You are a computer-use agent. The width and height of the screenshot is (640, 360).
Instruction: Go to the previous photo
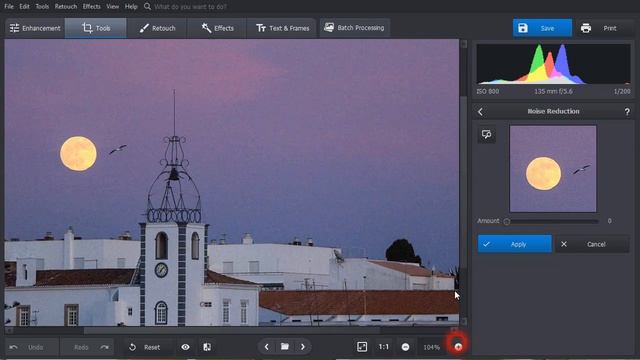tap(267, 347)
